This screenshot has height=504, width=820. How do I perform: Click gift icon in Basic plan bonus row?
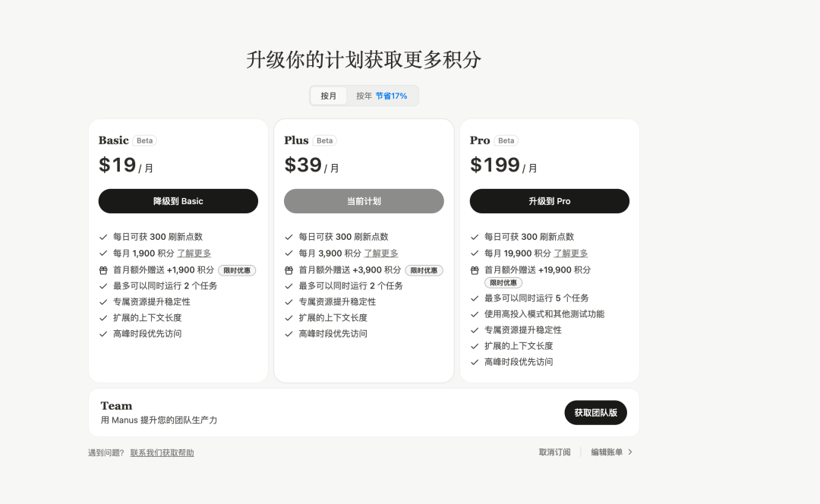click(x=103, y=270)
